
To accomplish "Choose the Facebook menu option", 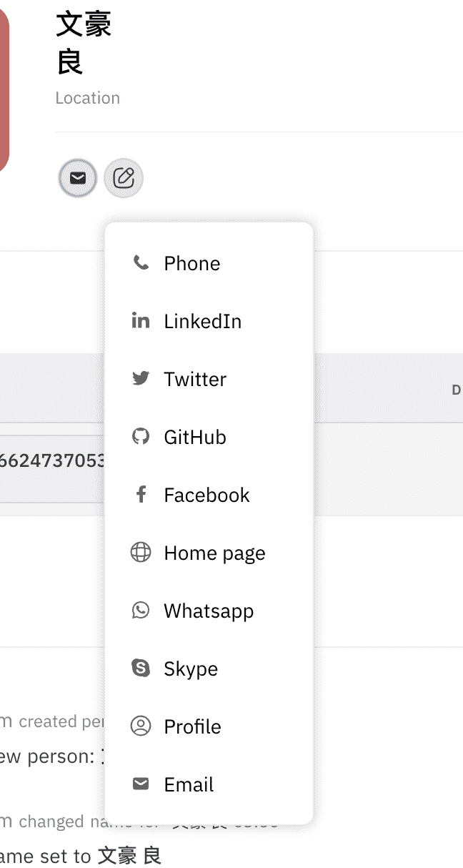I will pyautogui.click(x=206, y=495).
